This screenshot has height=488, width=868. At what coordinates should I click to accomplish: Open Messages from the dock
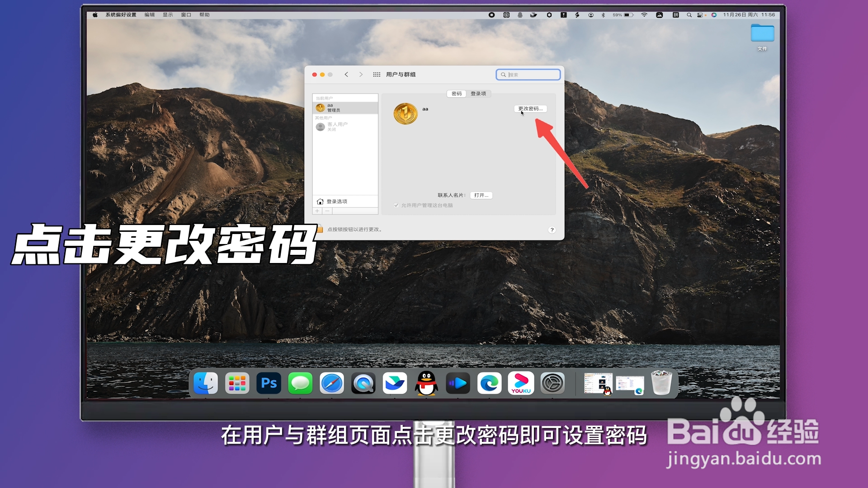[300, 383]
